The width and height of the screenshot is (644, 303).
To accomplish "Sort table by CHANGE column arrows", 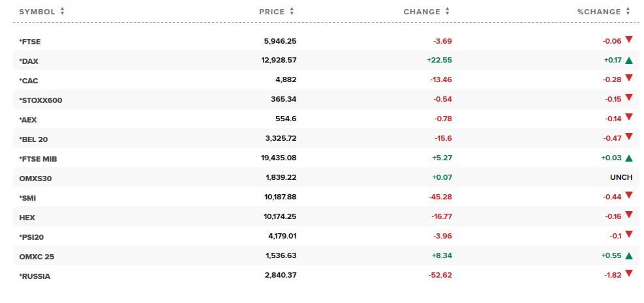I will pos(447,12).
